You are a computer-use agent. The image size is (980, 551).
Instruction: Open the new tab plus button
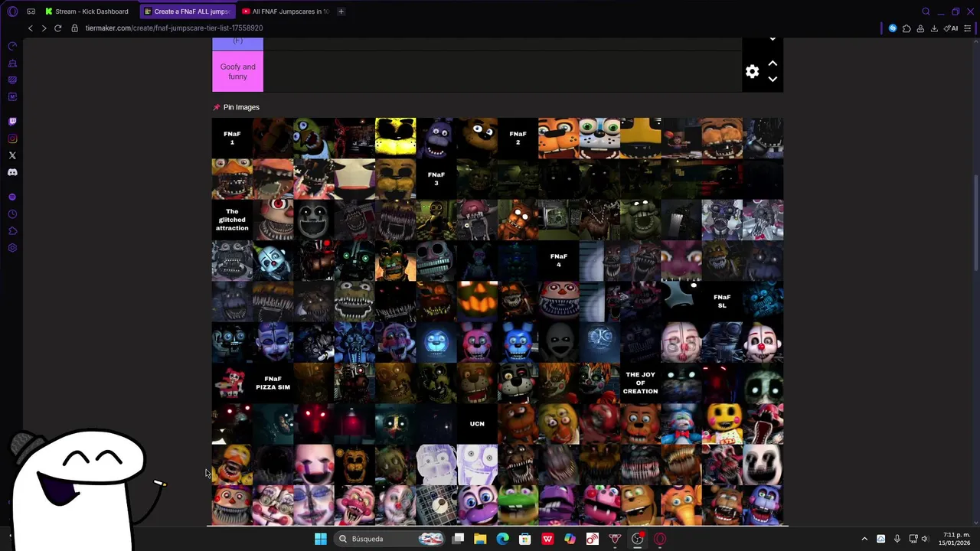pyautogui.click(x=341, y=11)
